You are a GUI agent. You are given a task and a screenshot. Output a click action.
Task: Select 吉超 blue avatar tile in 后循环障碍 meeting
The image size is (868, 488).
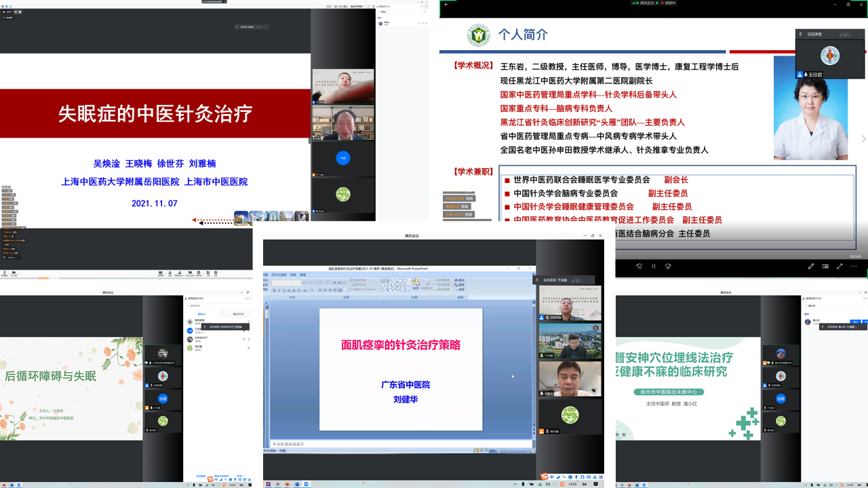coord(163,399)
